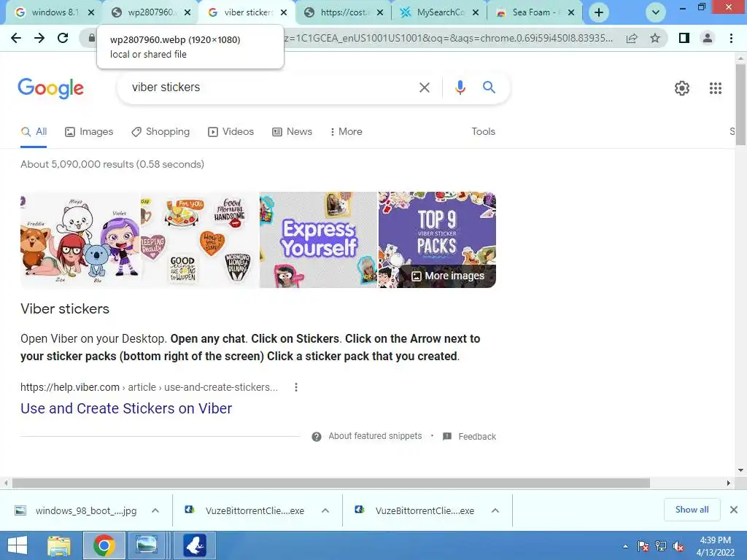Open the Vuze frog taskbar app

[194, 545]
